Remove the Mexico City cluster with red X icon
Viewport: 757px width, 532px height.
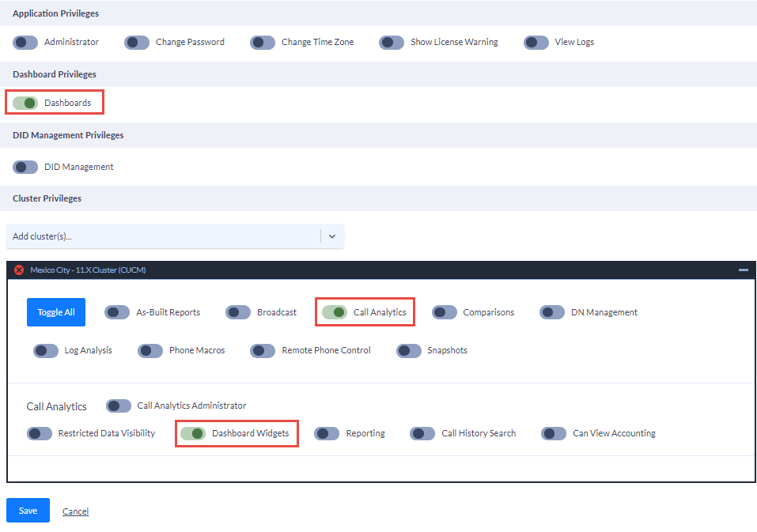coord(19,270)
